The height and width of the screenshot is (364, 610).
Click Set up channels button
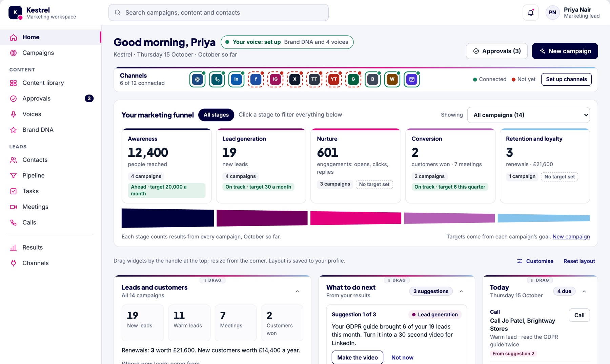point(566,79)
